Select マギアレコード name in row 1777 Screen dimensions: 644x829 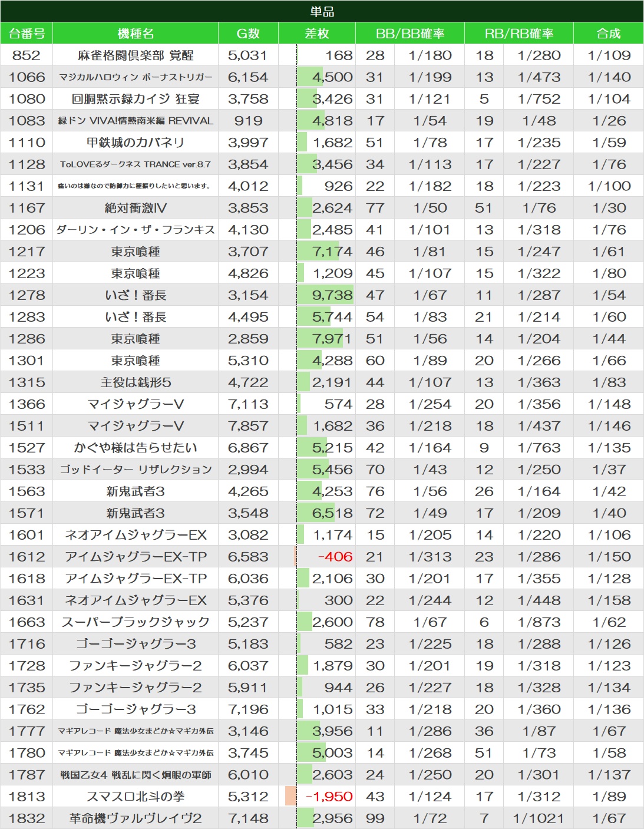(136, 731)
